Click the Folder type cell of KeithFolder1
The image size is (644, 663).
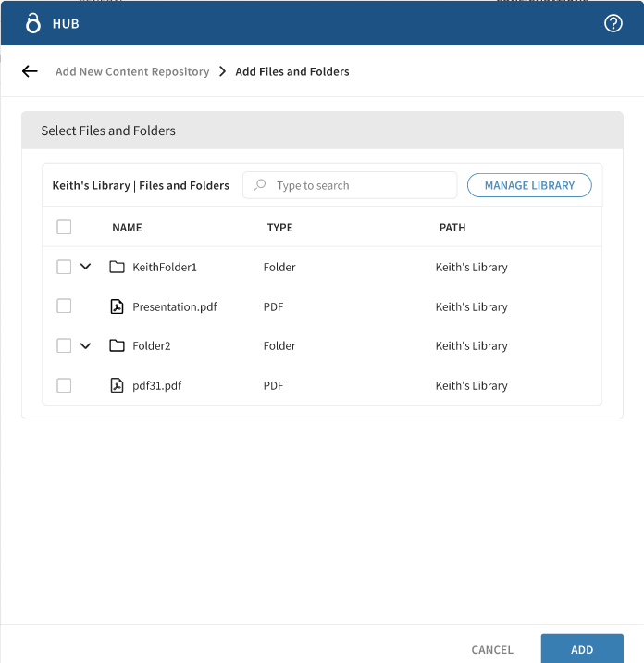tap(279, 267)
